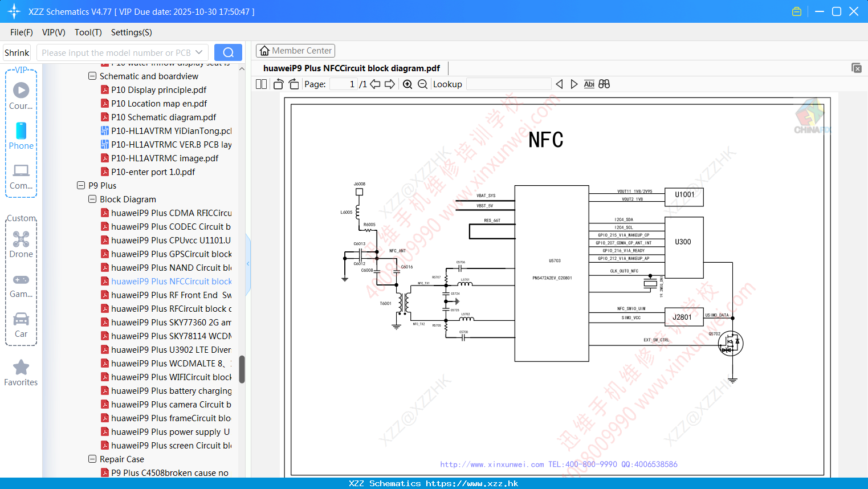
Task: Open the VIP(V) menu
Action: (x=54, y=32)
